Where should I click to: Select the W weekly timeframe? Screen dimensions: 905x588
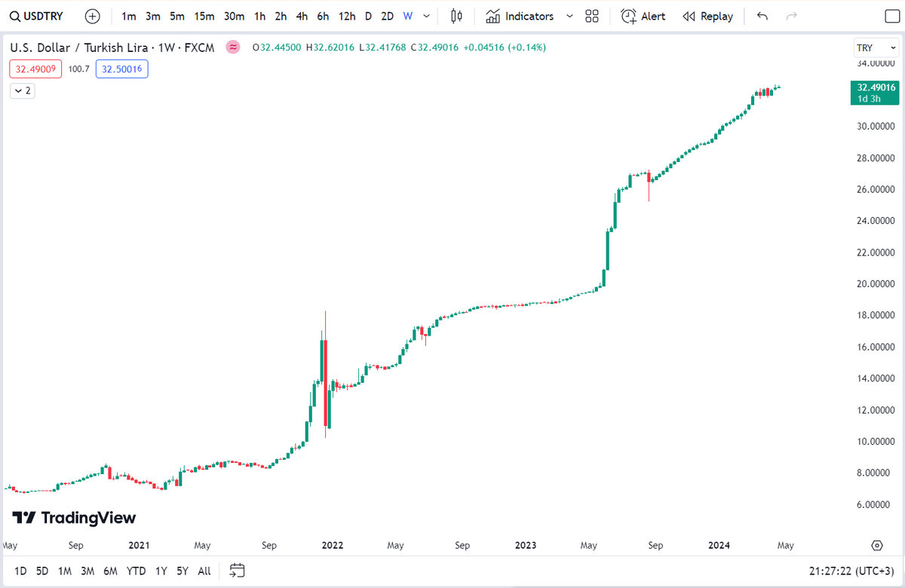(x=408, y=16)
